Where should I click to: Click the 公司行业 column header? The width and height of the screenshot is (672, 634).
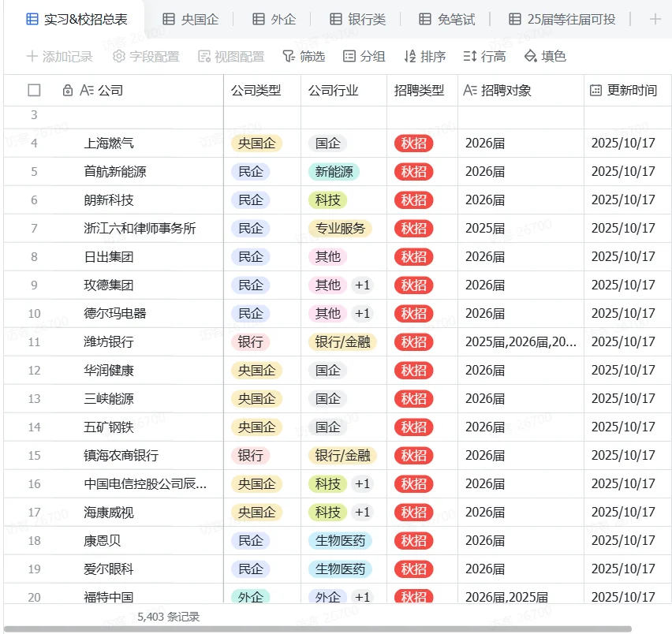pos(333,91)
